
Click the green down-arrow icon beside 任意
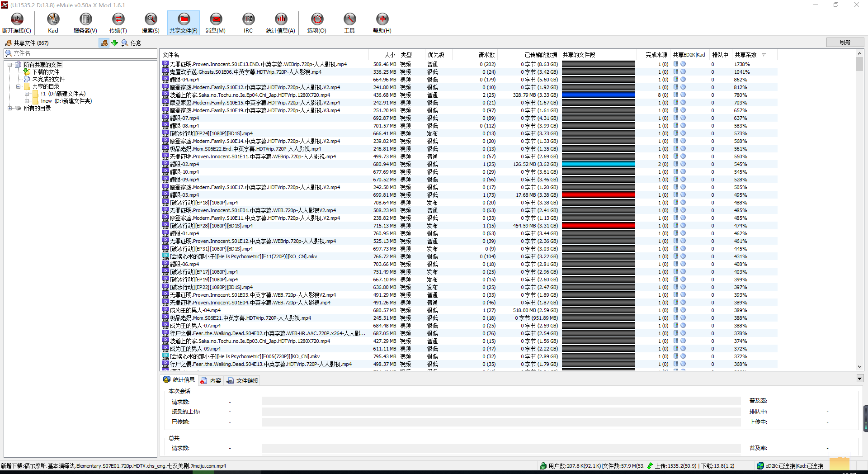[x=115, y=43]
